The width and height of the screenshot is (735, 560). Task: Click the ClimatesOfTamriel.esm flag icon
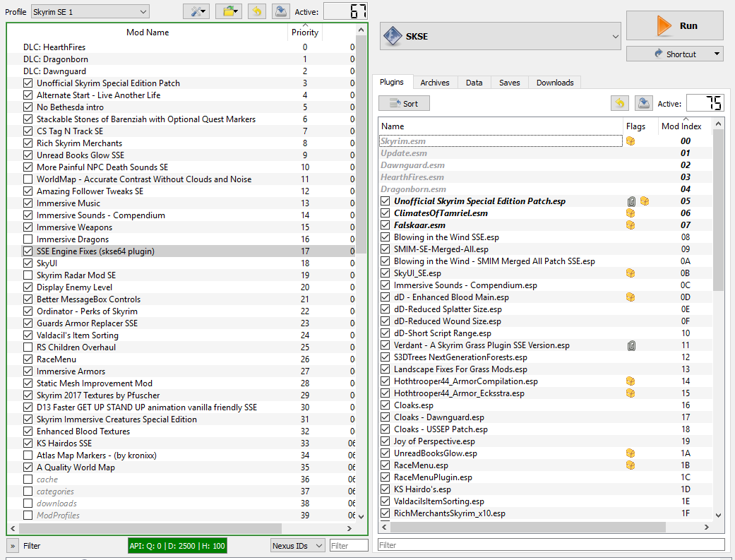pos(631,213)
